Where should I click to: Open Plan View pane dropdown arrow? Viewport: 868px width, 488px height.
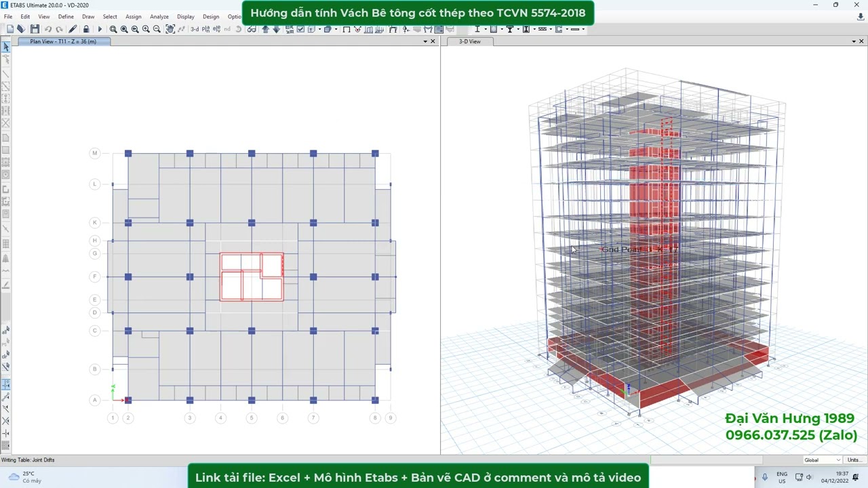(x=425, y=41)
